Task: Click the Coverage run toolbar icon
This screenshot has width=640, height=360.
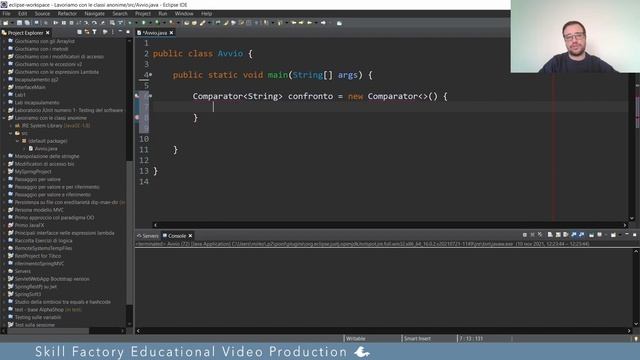Action: pyautogui.click(x=157, y=23)
